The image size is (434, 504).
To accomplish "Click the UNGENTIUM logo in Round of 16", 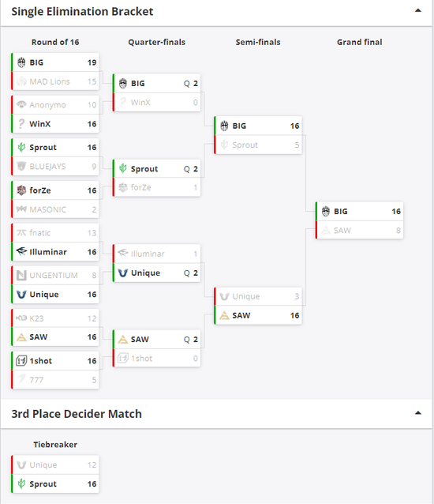I will coord(21,276).
